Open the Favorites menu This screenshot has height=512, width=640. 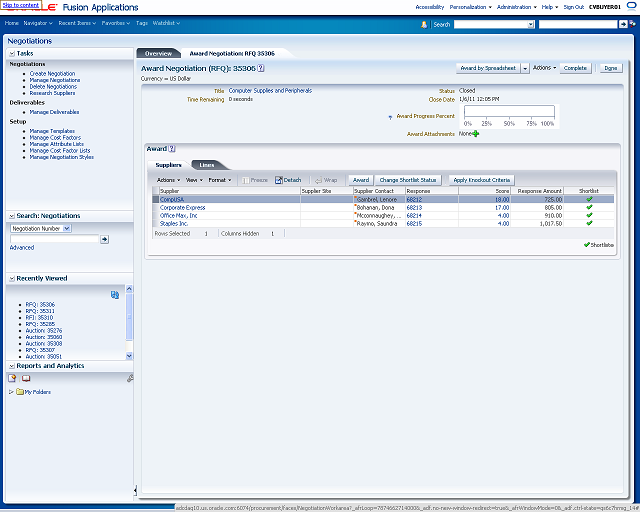116,23
